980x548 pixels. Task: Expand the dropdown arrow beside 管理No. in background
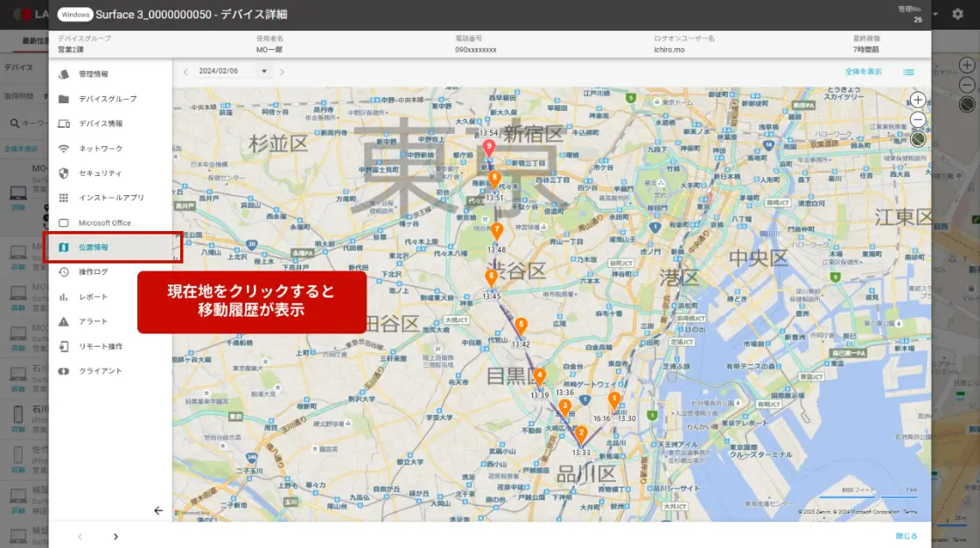pos(935,14)
